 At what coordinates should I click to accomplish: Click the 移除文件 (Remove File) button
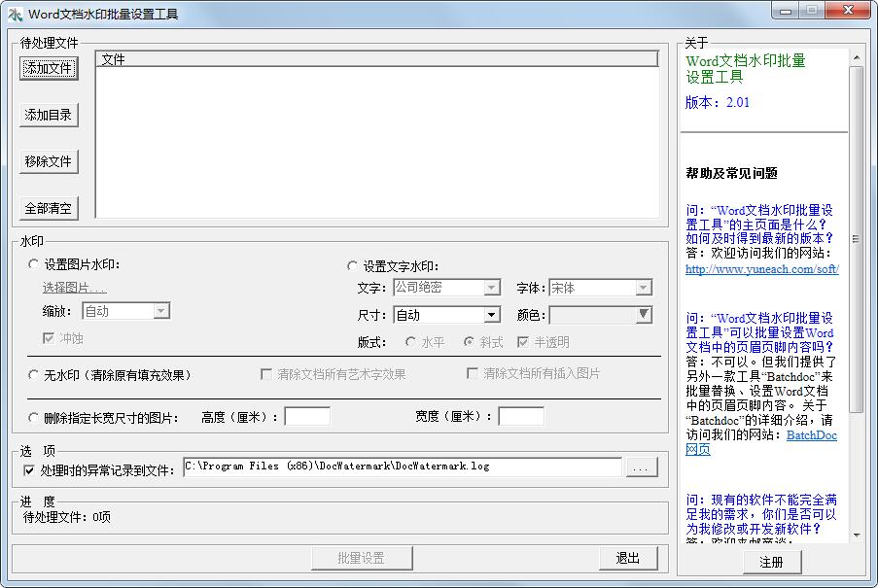(49, 161)
